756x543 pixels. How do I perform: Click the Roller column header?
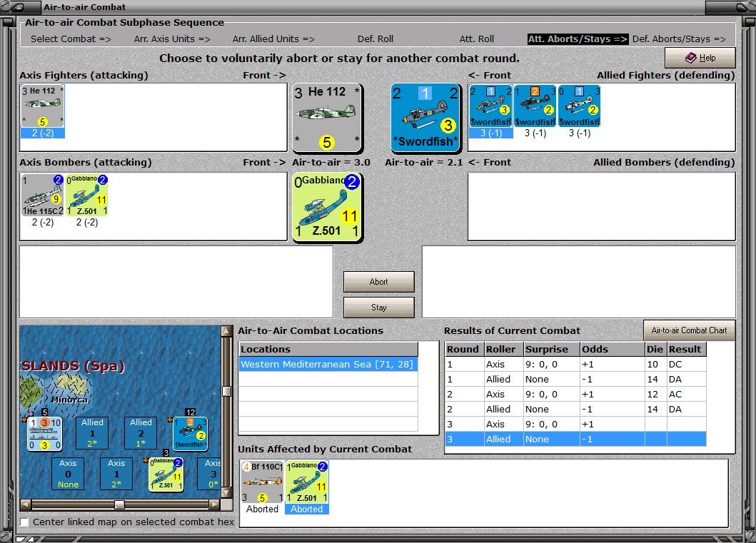pyautogui.click(x=504, y=350)
